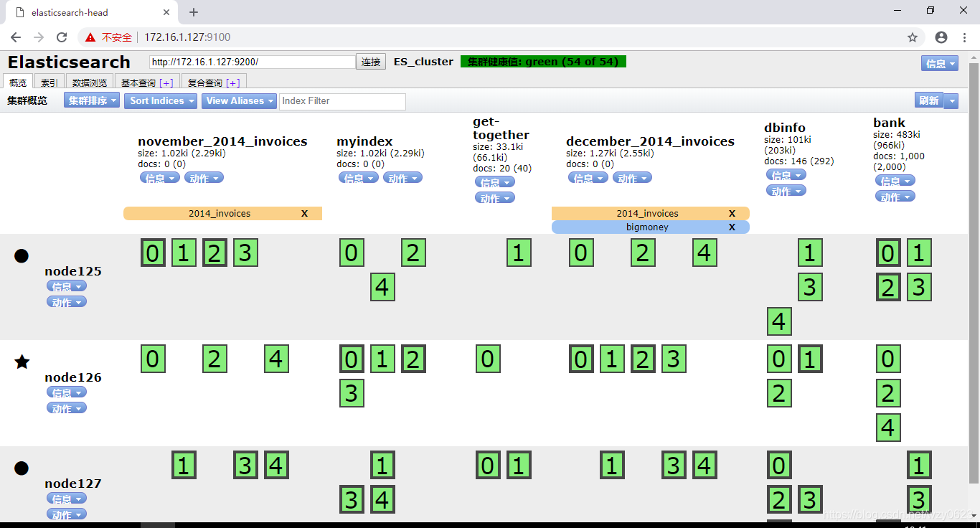Open the dropdown arrow beside 刷新
This screenshot has width=980, height=528.
[x=951, y=101]
